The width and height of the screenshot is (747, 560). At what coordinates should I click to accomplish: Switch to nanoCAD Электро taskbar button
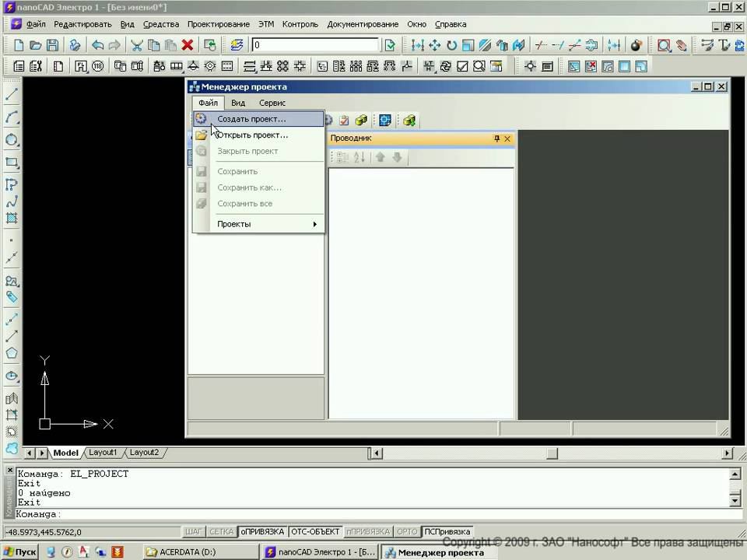click(320, 552)
